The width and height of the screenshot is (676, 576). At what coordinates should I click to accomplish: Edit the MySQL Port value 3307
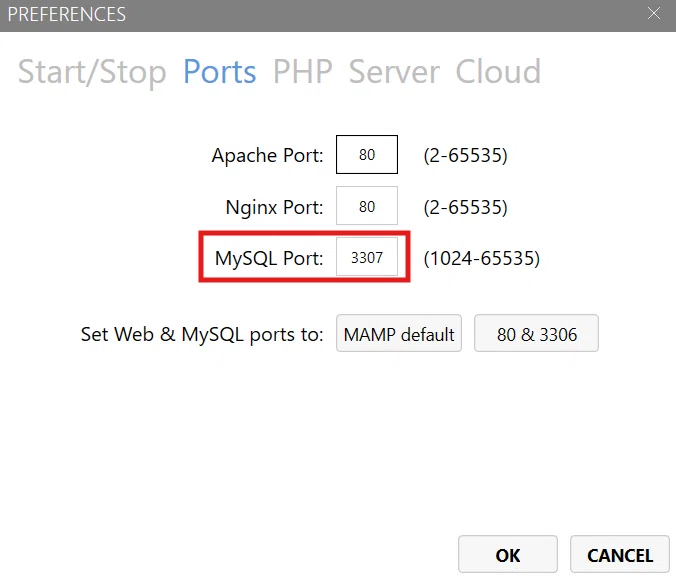[367, 257]
